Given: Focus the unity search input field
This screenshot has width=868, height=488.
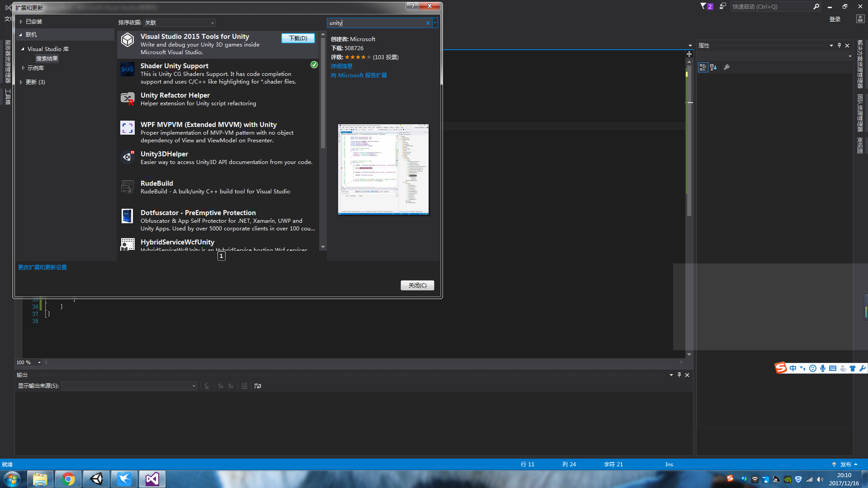Looking at the screenshot, I should click(376, 23).
